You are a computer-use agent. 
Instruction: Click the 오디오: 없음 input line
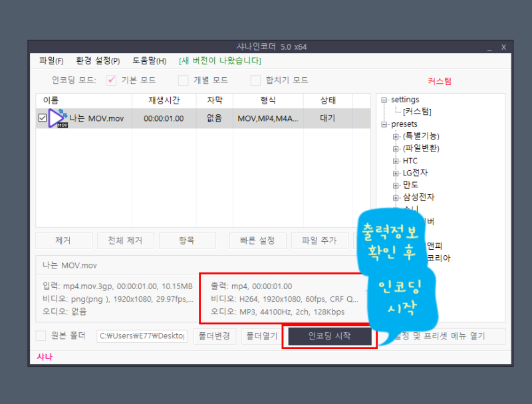[x=65, y=312]
